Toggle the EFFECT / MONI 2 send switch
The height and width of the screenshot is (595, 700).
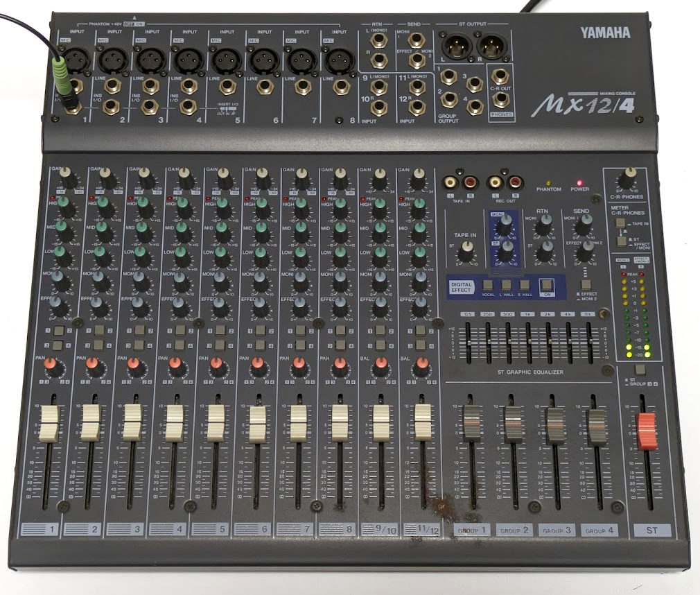point(586,284)
